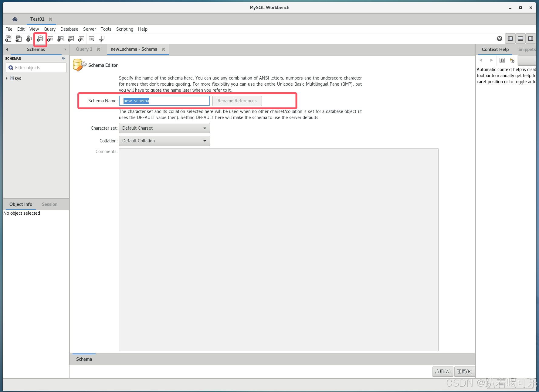Select the new_schema - Schema tab

click(x=134, y=49)
